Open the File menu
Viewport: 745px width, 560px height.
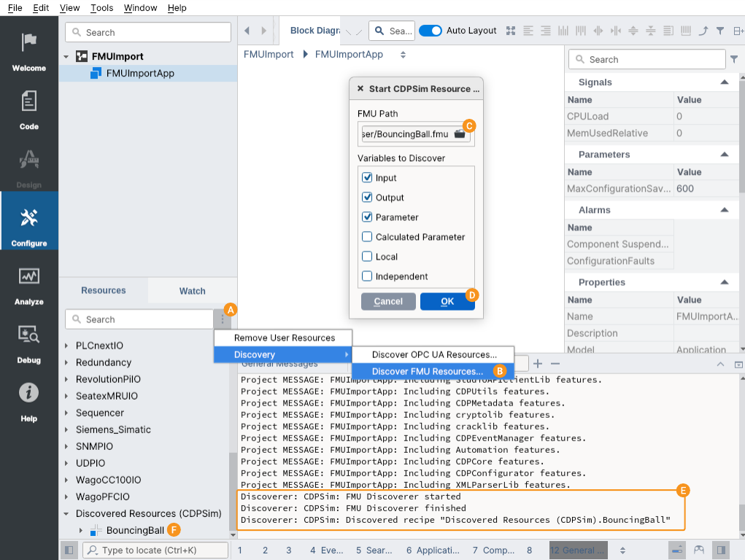(x=15, y=7)
